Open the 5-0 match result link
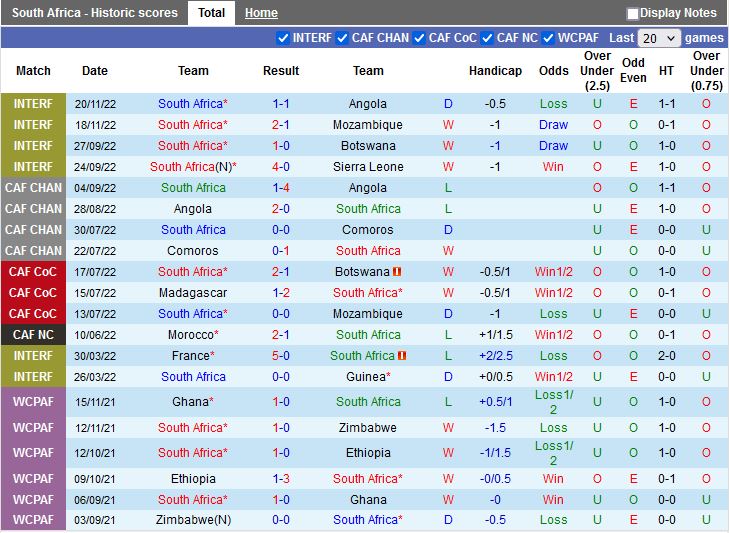Viewport: 729px width, 533px height. (x=281, y=356)
